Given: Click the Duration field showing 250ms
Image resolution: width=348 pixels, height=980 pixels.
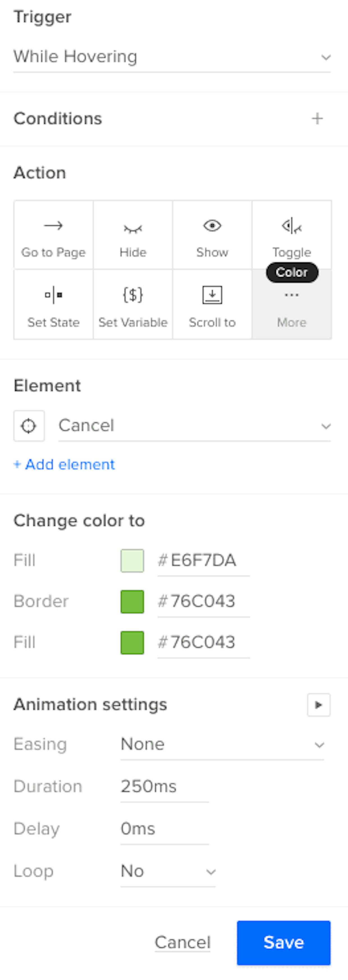Looking at the screenshot, I should click(164, 787).
